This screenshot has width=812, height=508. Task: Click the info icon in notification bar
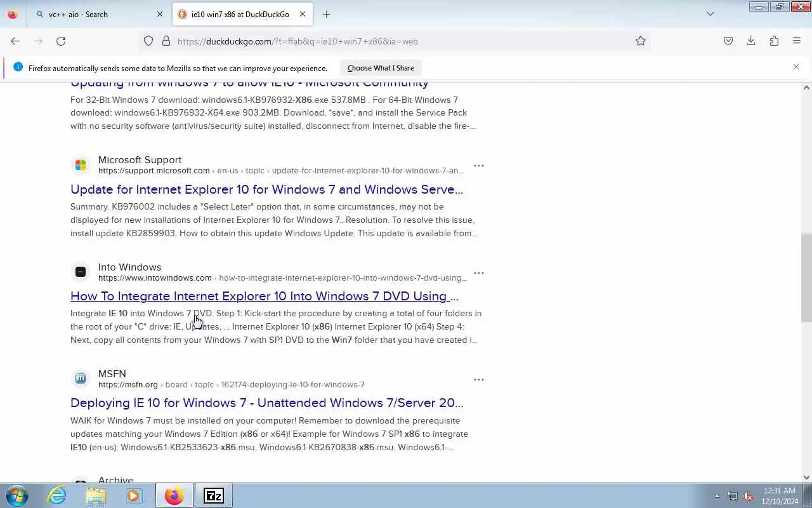(x=18, y=67)
